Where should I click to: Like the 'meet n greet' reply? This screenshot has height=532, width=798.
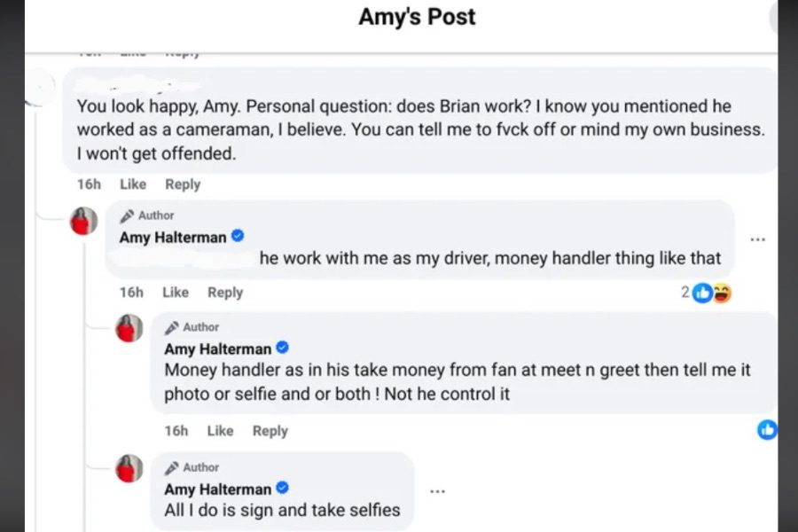tap(220, 431)
